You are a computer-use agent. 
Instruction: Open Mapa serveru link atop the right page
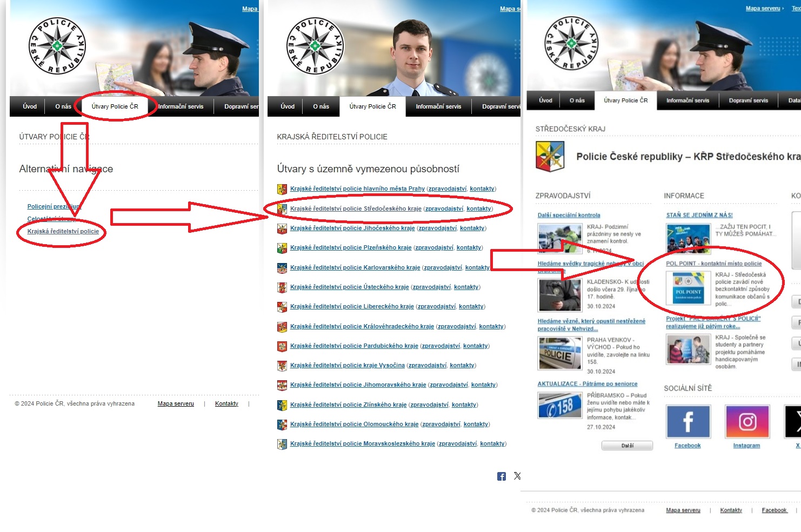point(763,8)
